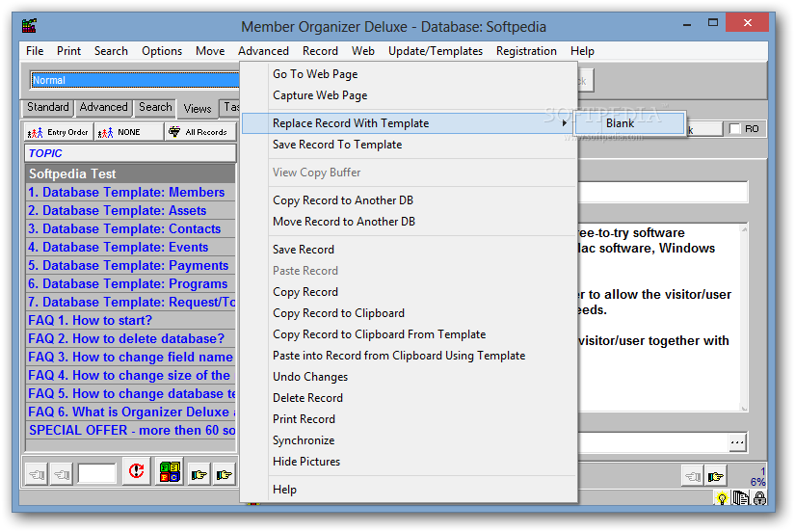The height and width of the screenshot is (532, 795).
Task: Open the colored P S P C blocks icon
Action: 170,471
